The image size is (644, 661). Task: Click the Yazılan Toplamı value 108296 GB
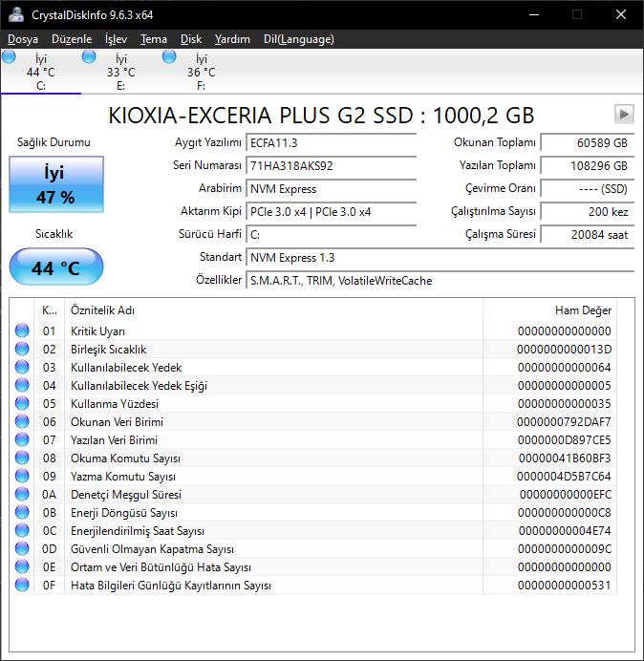[x=588, y=165]
